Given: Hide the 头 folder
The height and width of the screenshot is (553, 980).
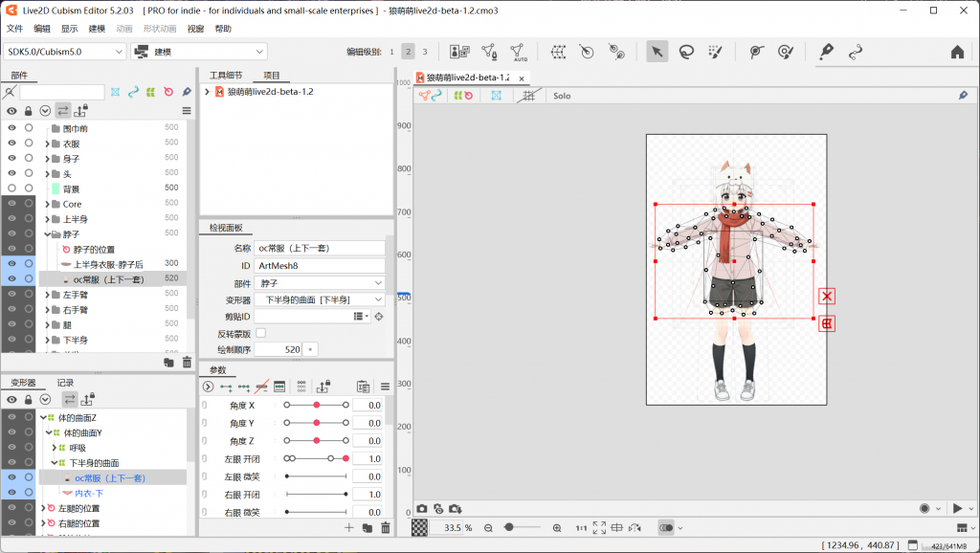Looking at the screenshot, I should pyautogui.click(x=11, y=173).
